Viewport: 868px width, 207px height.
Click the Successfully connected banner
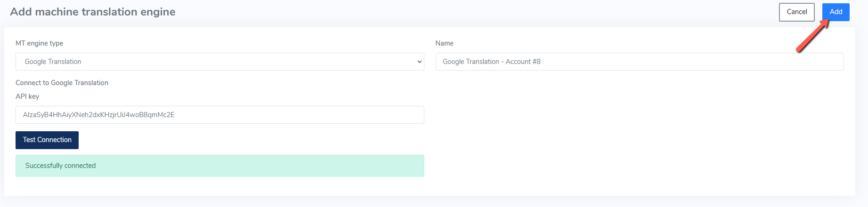(x=219, y=166)
